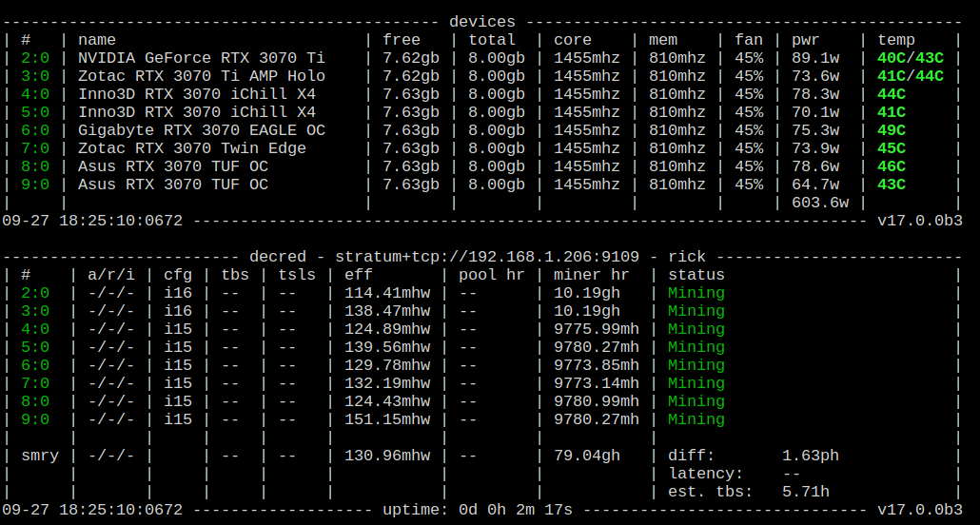Image resolution: width=980 pixels, height=525 pixels.
Task: Click the 'total' column header
Action: pos(492,40)
